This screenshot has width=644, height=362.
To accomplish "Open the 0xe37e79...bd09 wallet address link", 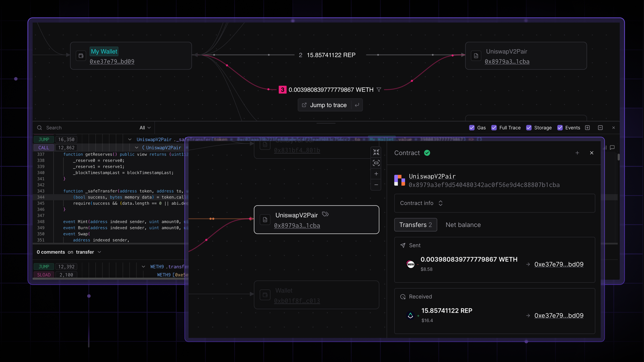I will 112,61.
